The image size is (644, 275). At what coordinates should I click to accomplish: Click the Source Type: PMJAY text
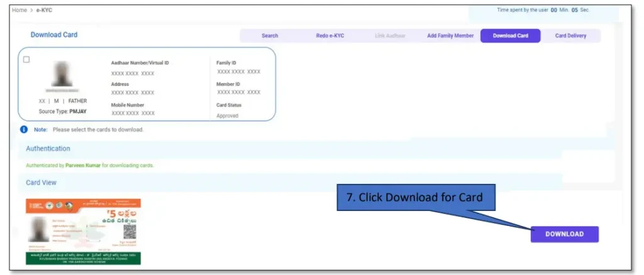pyautogui.click(x=63, y=111)
